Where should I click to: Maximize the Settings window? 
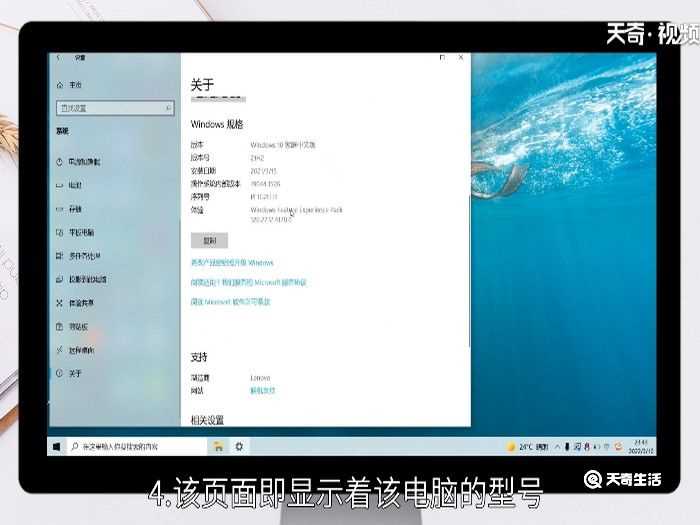pos(442,58)
